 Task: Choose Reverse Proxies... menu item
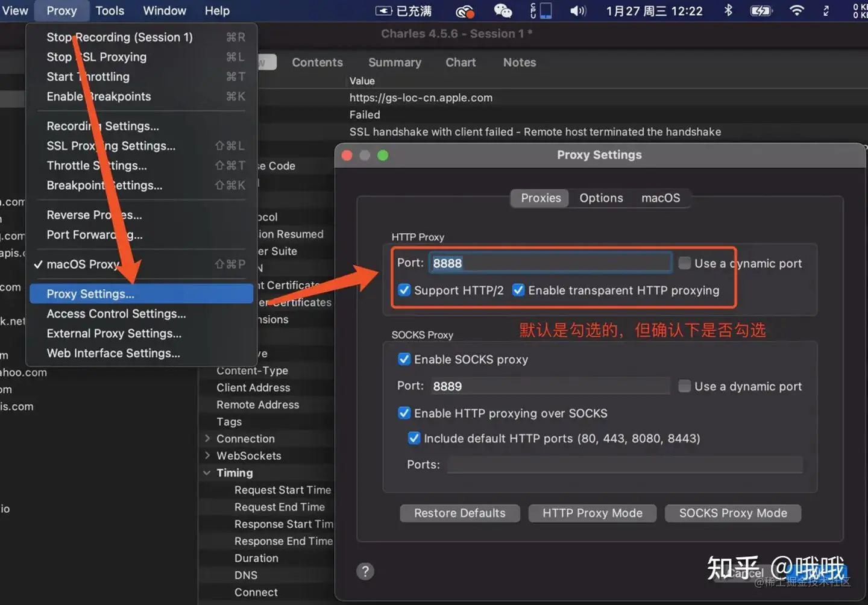click(142, 215)
